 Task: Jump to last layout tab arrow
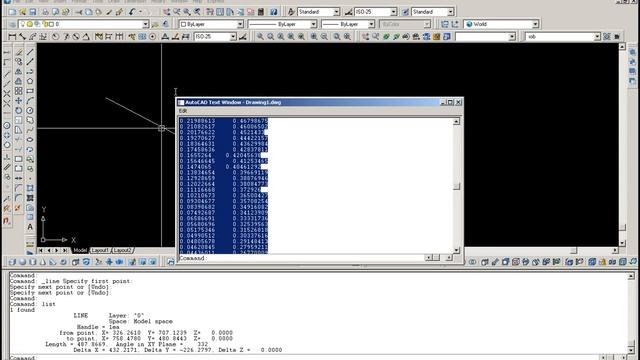pos(65,250)
